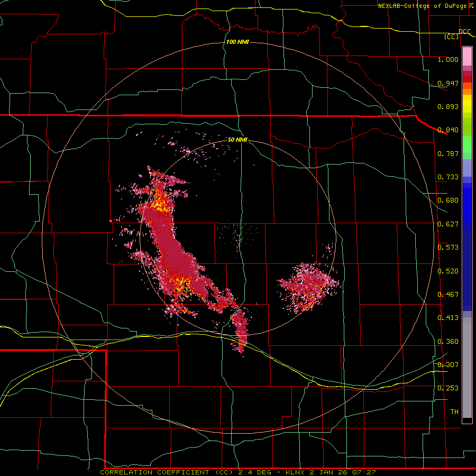Viewport: 476px width, 476px height.
Task: Click the 0.787 scale value
Action: 448,153
